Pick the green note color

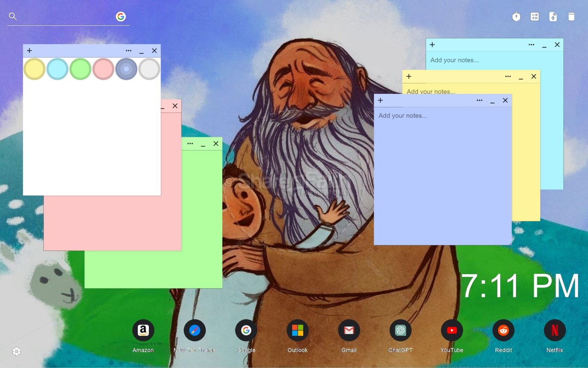coord(80,69)
